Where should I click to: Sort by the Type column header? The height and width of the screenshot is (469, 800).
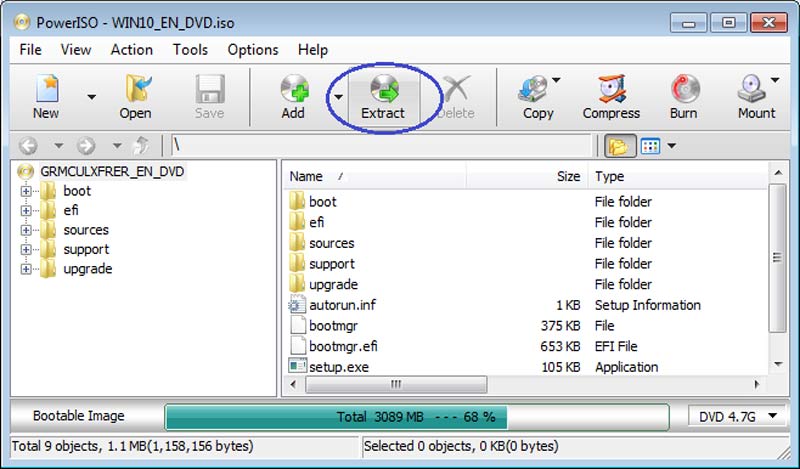(x=678, y=177)
